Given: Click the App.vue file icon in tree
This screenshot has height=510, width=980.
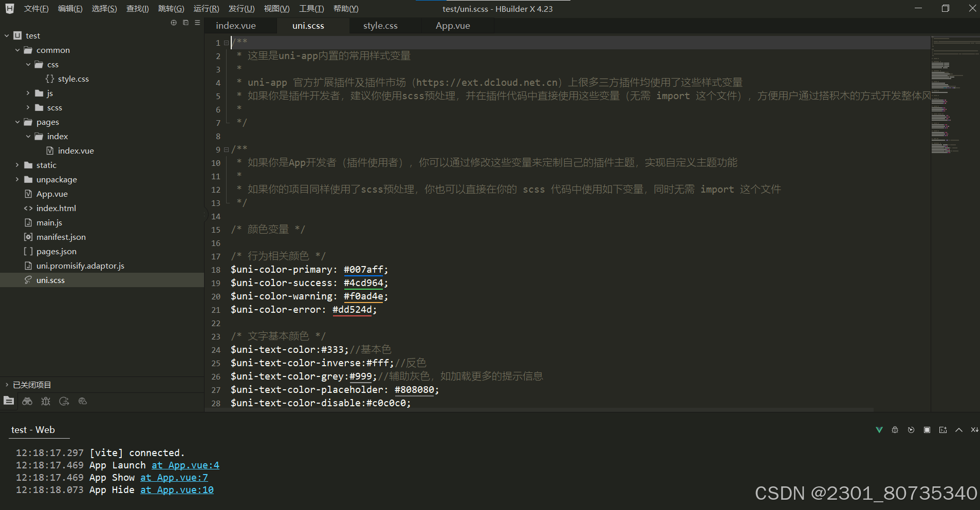Looking at the screenshot, I should click(28, 194).
